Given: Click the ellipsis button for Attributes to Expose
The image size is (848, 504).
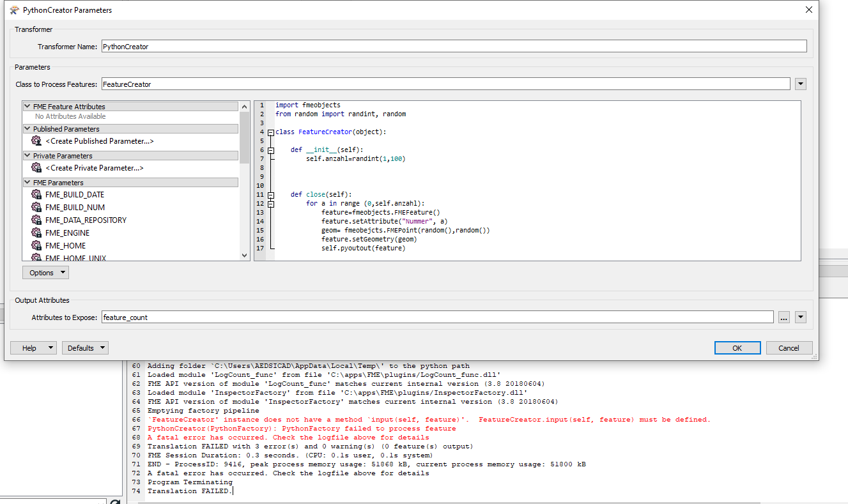Looking at the screenshot, I should 784,317.
